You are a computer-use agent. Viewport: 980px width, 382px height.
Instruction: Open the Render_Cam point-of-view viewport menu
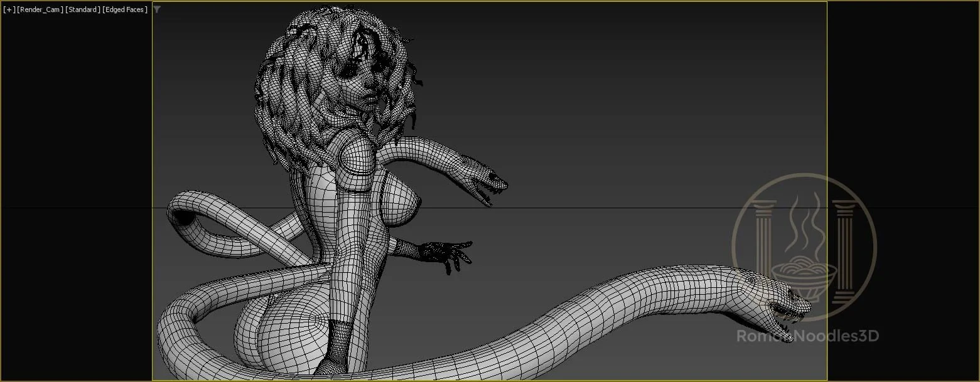click(40, 9)
